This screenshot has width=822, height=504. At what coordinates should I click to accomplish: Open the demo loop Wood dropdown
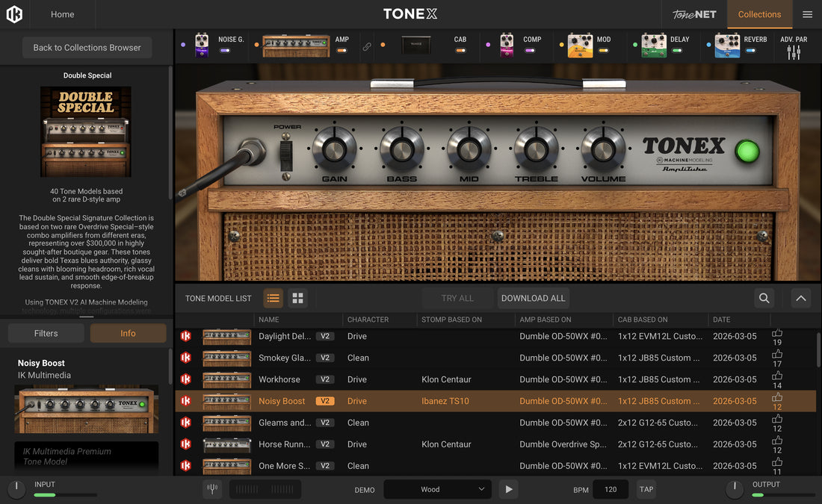tap(437, 489)
